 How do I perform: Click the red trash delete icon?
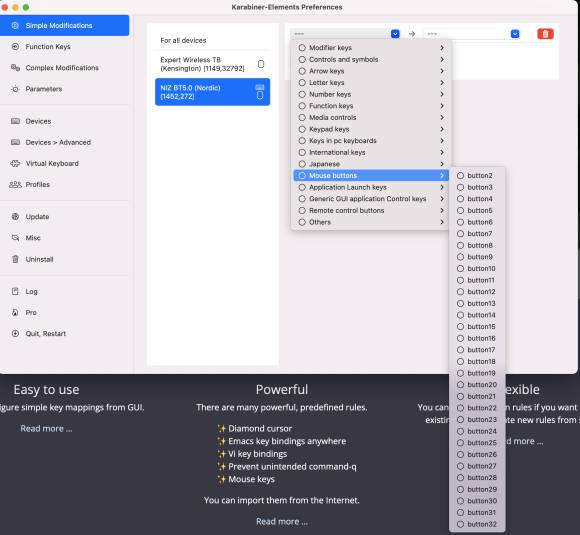[545, 34]
